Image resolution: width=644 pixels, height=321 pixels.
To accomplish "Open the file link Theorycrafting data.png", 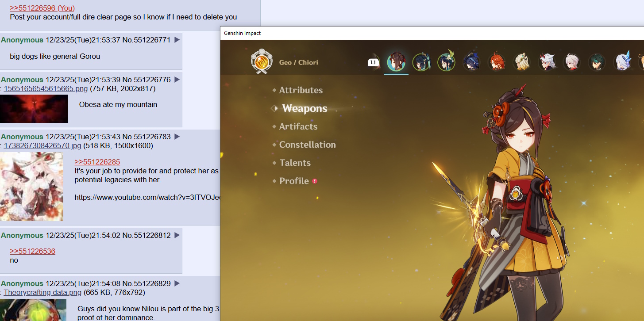I will [42, 292].
